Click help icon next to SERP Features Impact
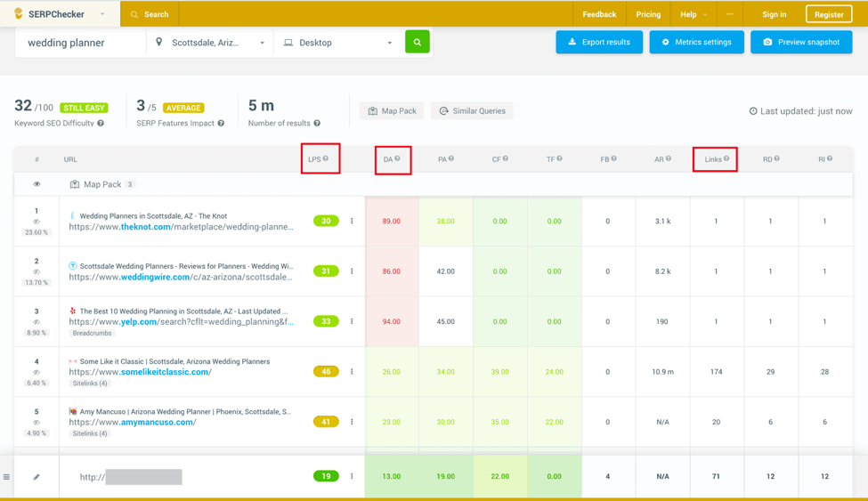This screenshot has height=501, width=868. pyautogui.click(x=221, y=123)
